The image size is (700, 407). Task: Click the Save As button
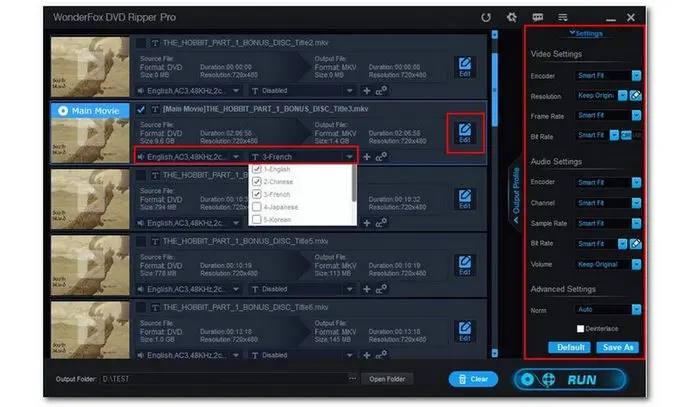[x=618, y=347]
